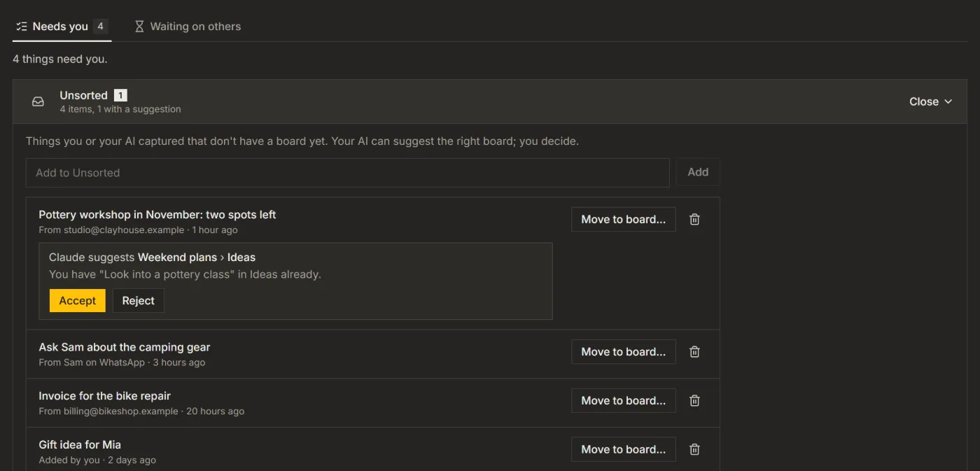The width and height of the screenshot is (980, 471).
Task: Switch to Waiting on others tab
Action: (188, 27)
